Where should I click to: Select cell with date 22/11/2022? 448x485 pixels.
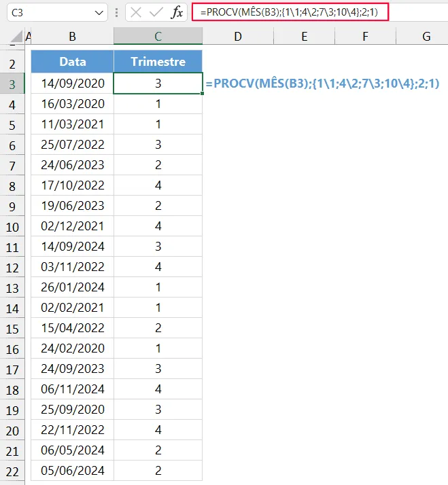coord(73,430)
